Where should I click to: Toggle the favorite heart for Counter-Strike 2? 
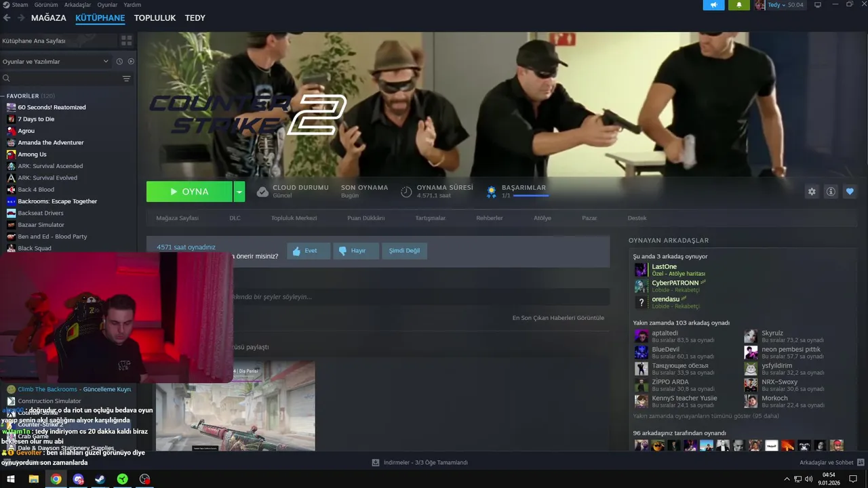point(850,192)
